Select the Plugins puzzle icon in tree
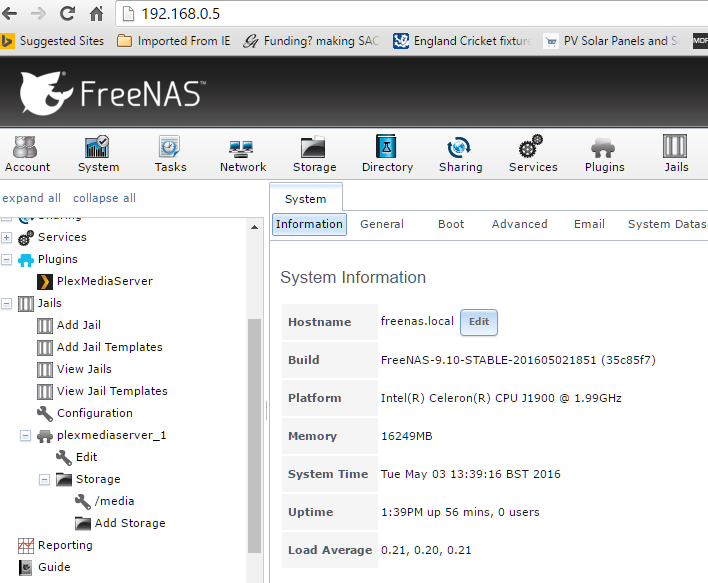The height and width of the screenshot is (583, 708). click(x=26, y=260)
